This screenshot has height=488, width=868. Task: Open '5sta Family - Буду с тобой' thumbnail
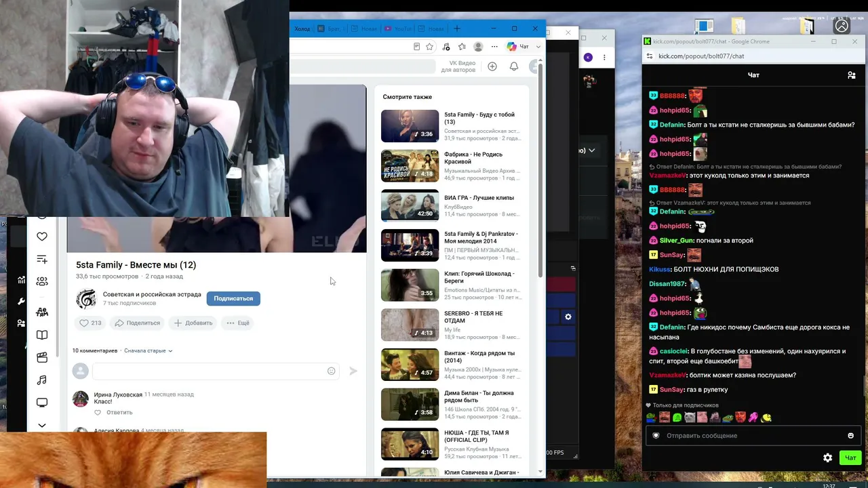(410, 126)
